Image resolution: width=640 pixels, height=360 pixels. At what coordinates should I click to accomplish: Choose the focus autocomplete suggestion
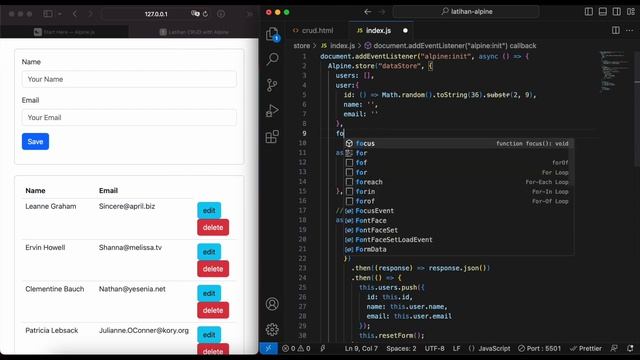(458, 143)
